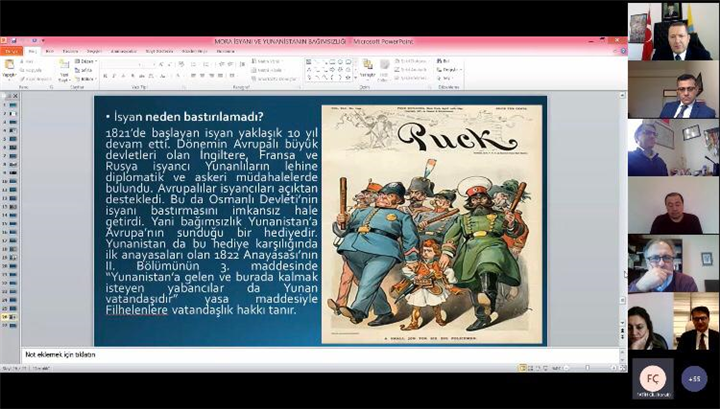Toggle Underline formatting
Viewport: 720px width, 409px height.
123,76
